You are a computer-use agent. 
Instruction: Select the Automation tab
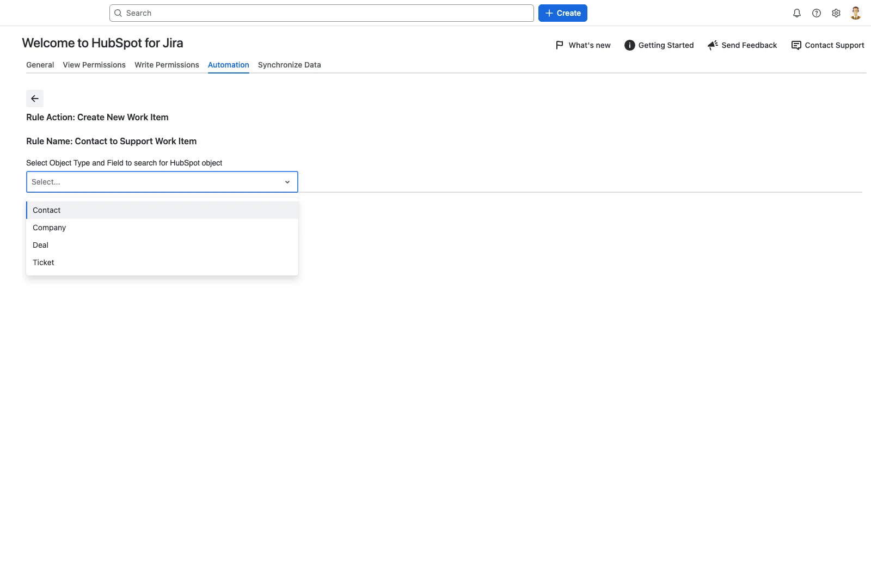click(229, 65)
